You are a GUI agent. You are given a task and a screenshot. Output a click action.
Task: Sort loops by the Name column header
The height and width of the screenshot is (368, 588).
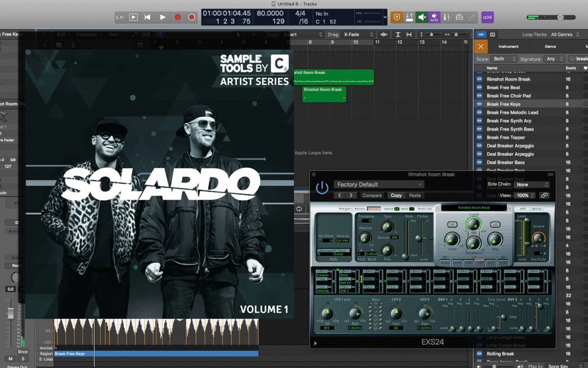click(492, 68)
